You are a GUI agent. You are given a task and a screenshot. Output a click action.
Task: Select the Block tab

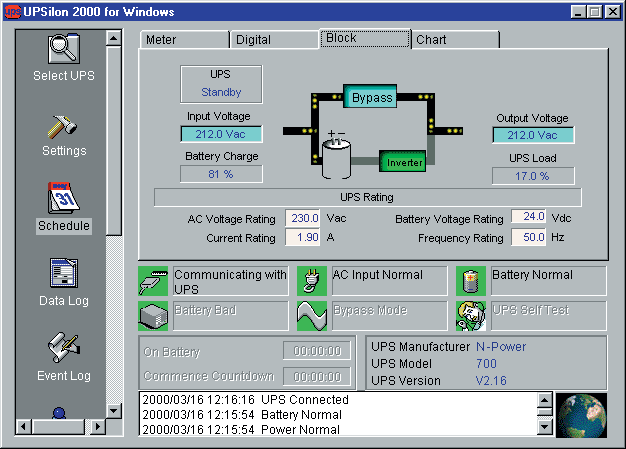point(365,38)
